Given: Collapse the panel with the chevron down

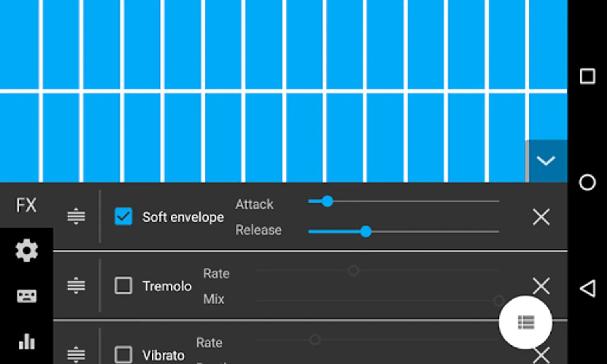Looking at the screenshot, I should [x=546, y=161].
